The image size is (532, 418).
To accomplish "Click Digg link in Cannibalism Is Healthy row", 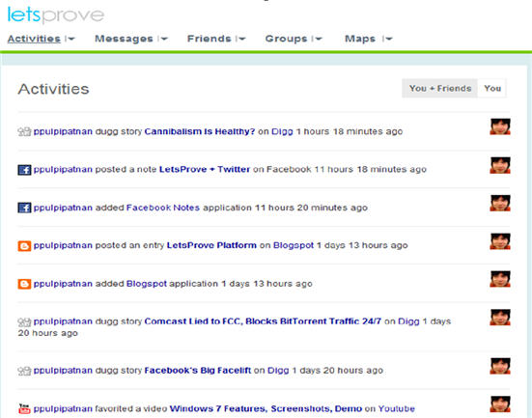I will pyautogui.click(x=282, y=131).
